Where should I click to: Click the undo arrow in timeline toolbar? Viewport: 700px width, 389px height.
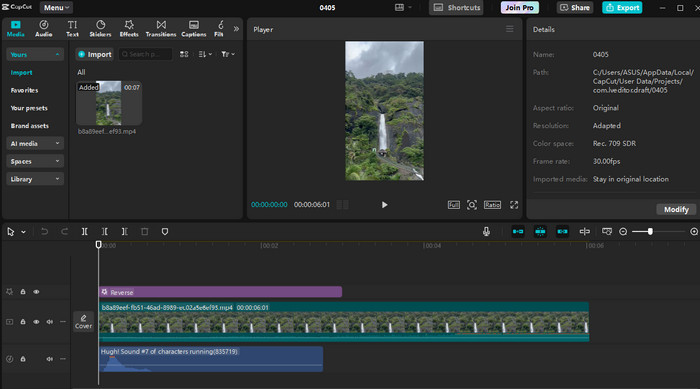click(x=44, y=231)
